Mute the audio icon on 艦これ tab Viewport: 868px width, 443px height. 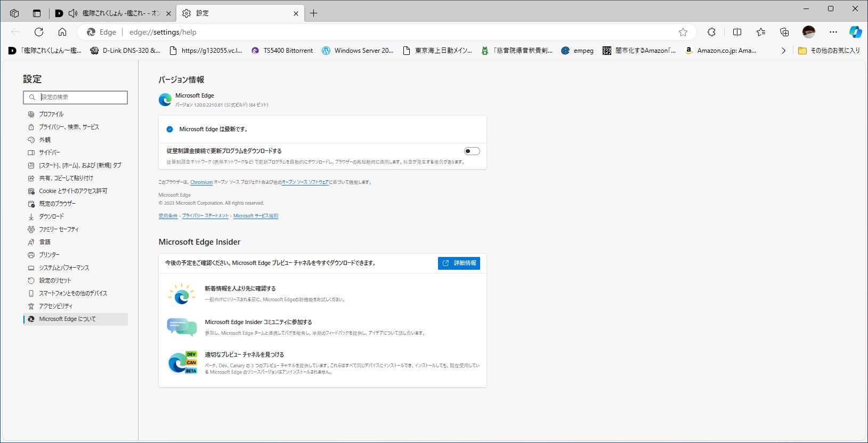point(73,13)
